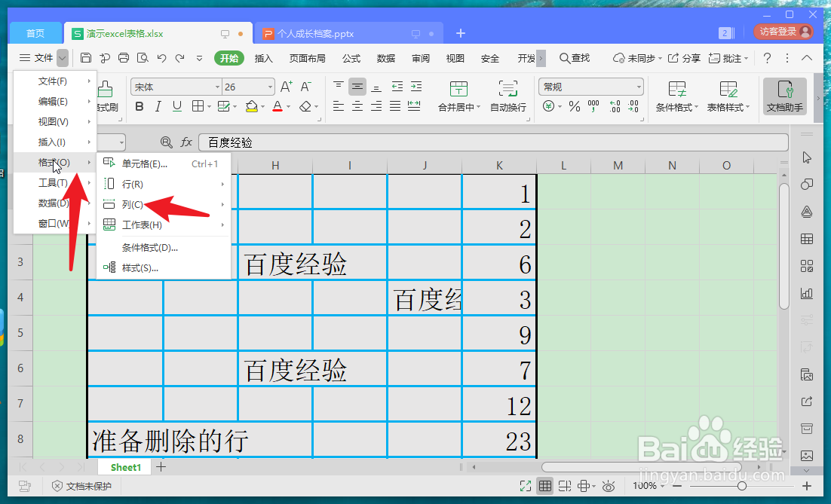
Task: Select the percent style icon
Action: tap(574, 106)
